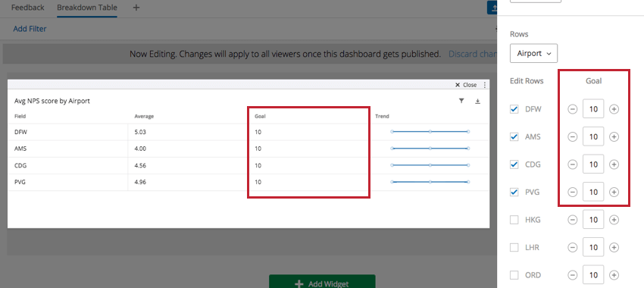This screenshot has height=288, width=644.
Task: Click the Trend column header
Action: pyautogui.click(x=382, y=116)
